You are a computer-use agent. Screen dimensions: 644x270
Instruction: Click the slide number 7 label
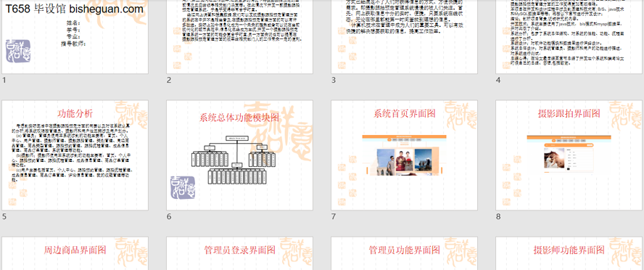334,216
